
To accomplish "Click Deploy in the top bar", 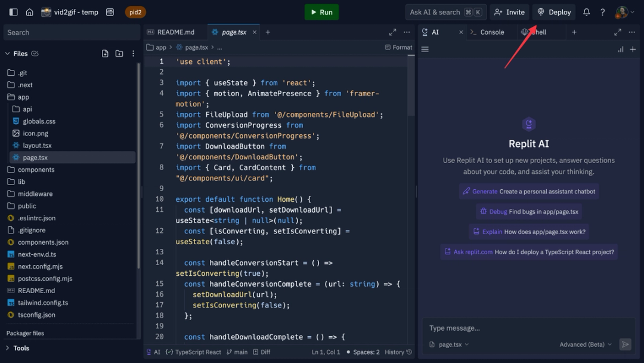I will coord(553,12).
